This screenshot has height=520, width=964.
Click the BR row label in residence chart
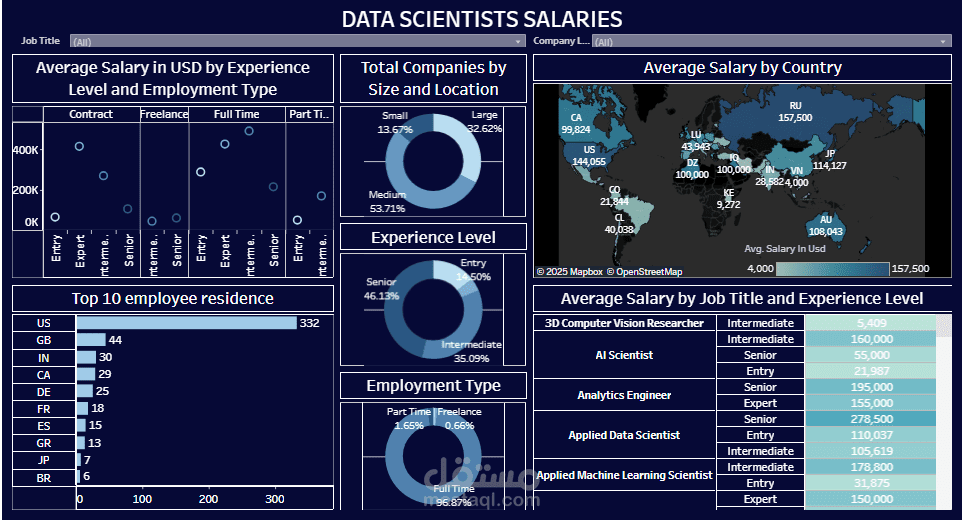[x=44, y=478]
